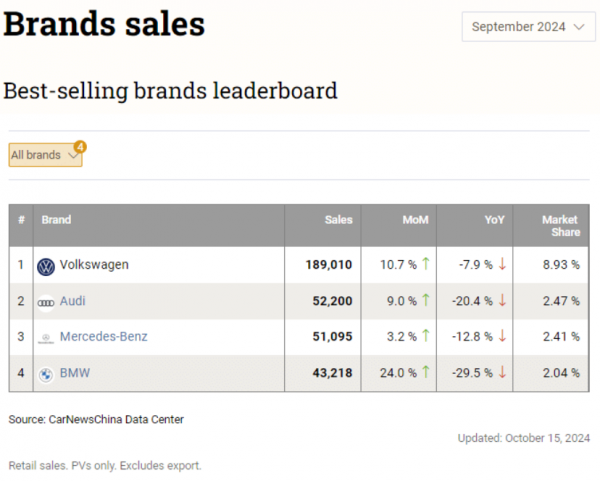Open the Mercedes-Benz brand link
The image size is (600, 481).
click(x=106, y=338)
